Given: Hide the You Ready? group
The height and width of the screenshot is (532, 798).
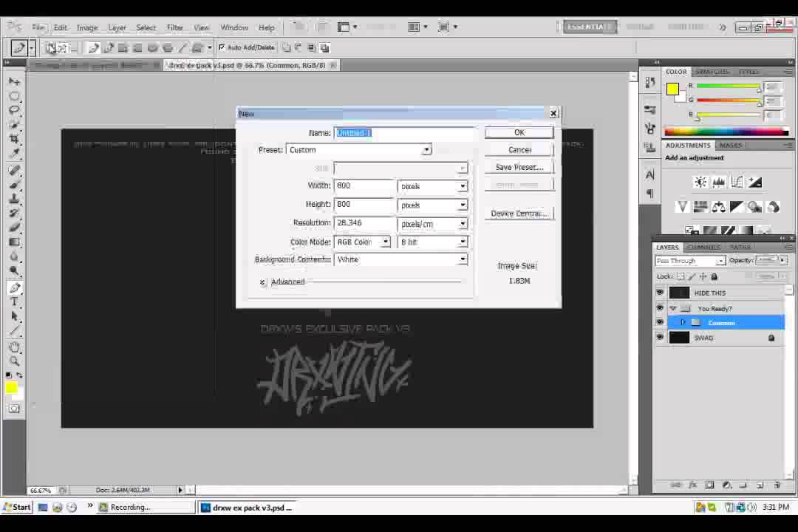Looking at the screenshot, I should [660, 308].
